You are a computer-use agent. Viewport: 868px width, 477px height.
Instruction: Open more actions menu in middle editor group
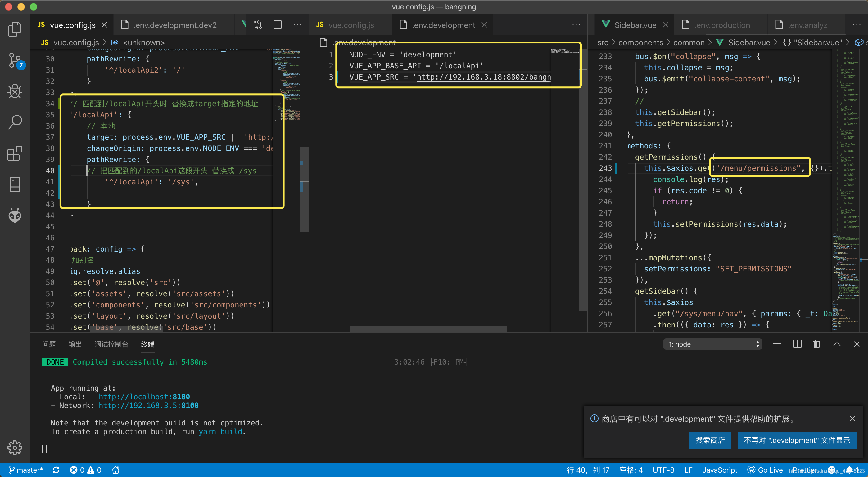coord(576,25)
